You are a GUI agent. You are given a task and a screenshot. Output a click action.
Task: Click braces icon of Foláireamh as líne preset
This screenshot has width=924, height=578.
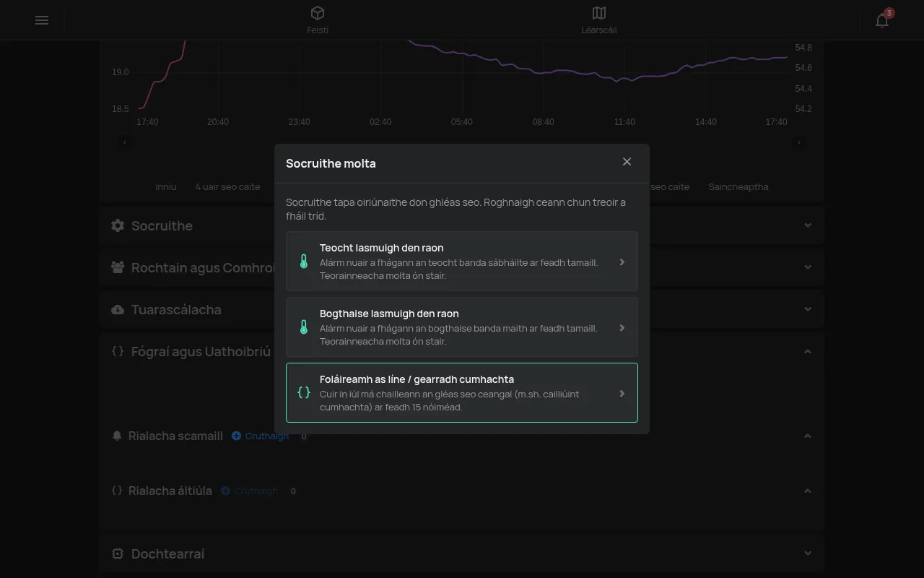click(x=304, y=392)
